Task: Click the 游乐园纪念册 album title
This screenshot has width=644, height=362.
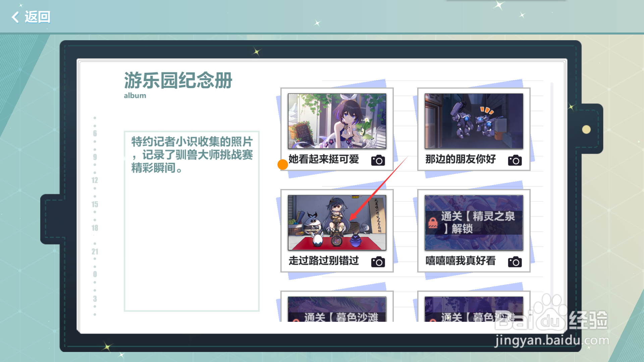Action: (x=178, y=80)
